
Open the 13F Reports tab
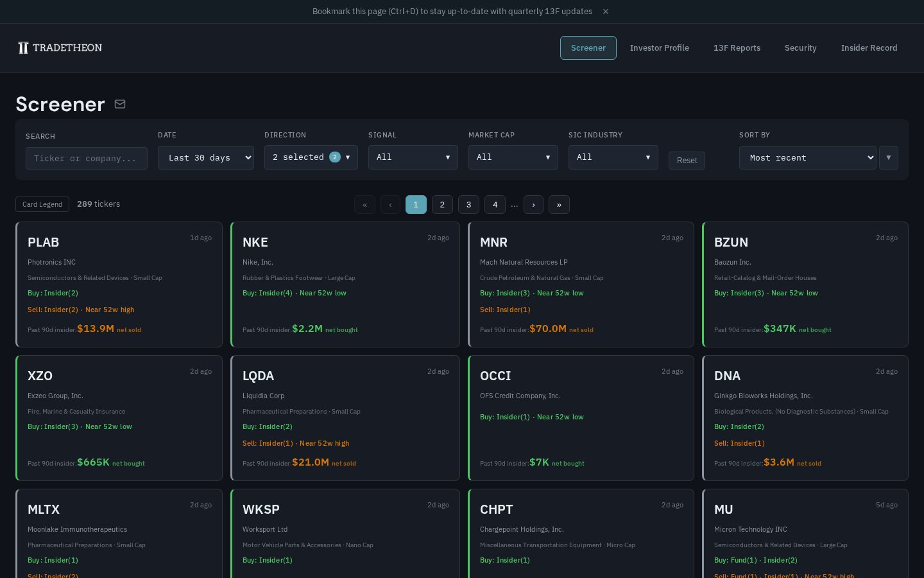(737, 48)
